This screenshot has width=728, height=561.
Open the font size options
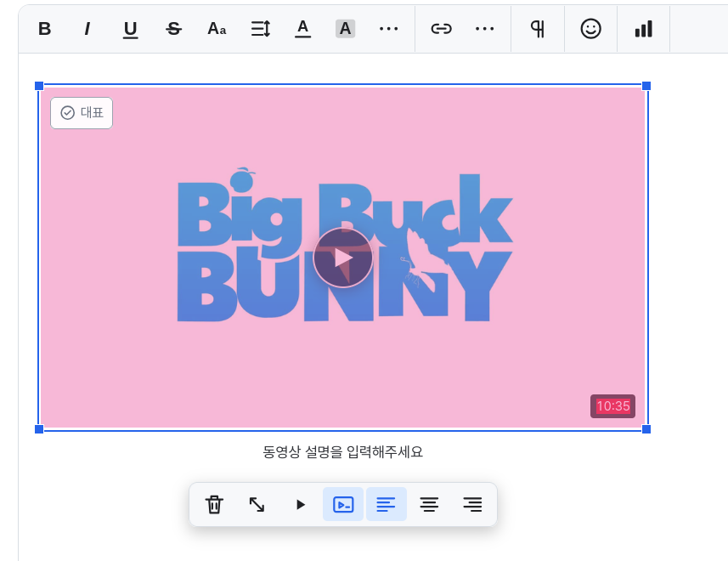(x=217, y=29)
